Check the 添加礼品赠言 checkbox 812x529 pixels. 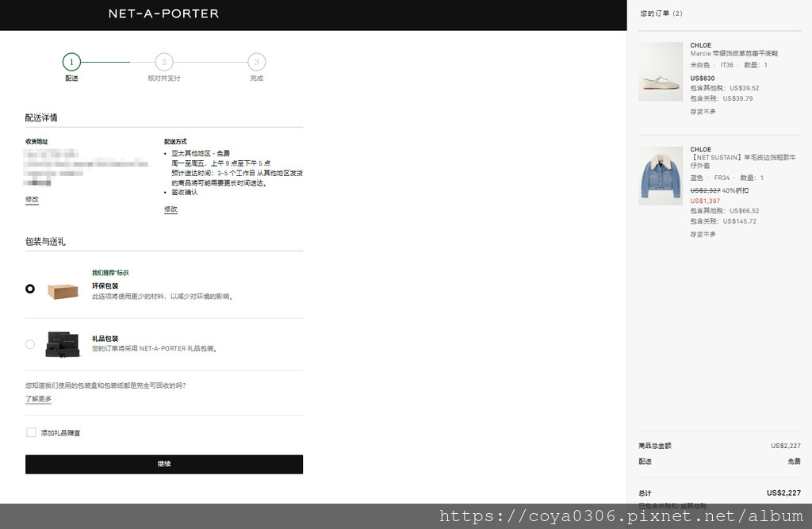coord(31,432)
